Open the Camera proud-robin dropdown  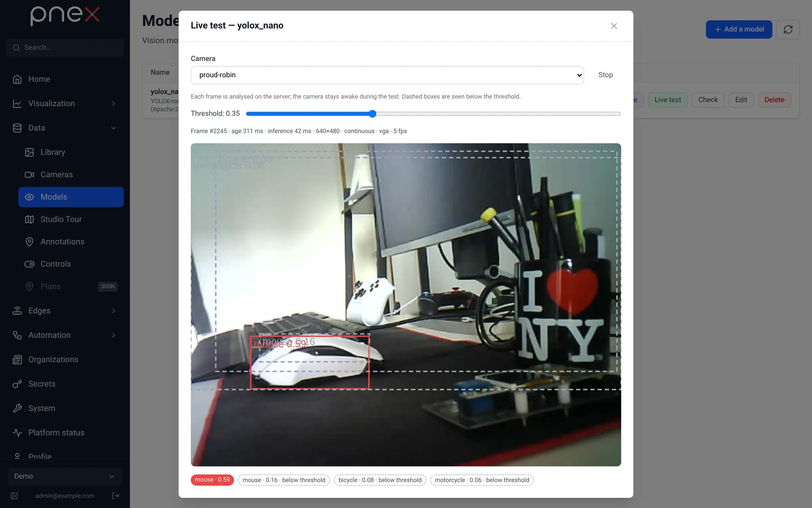click(x=387, y=75)
